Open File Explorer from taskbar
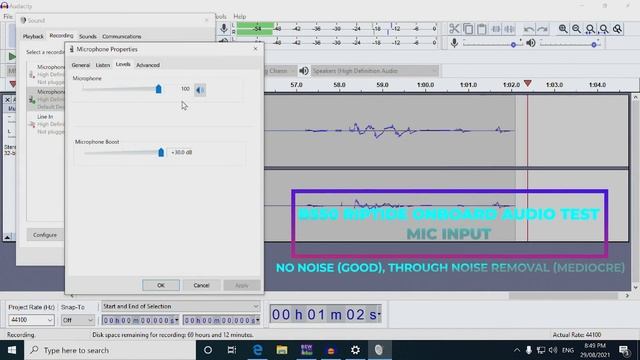Viewport: 640px width, 360px height. click(282, 350)
